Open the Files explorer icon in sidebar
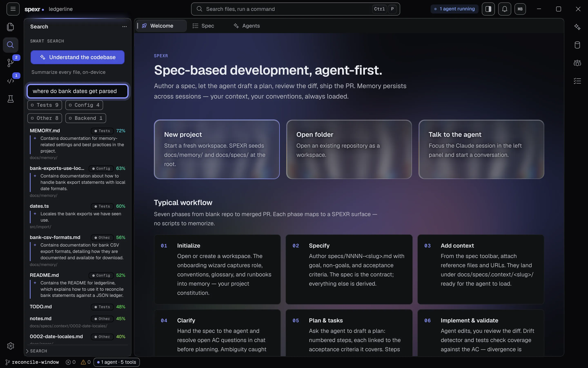588x368 pixels. click(10, 27)
